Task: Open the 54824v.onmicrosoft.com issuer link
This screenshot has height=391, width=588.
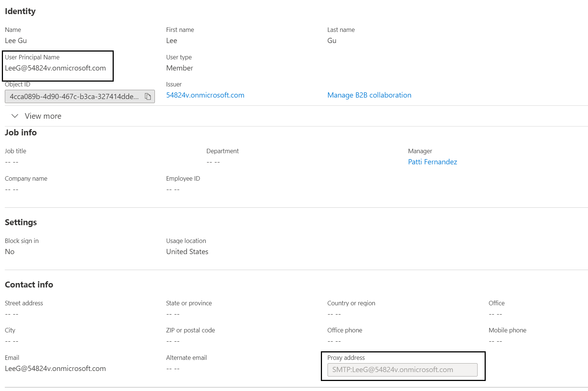Action: tap(205, 95)
